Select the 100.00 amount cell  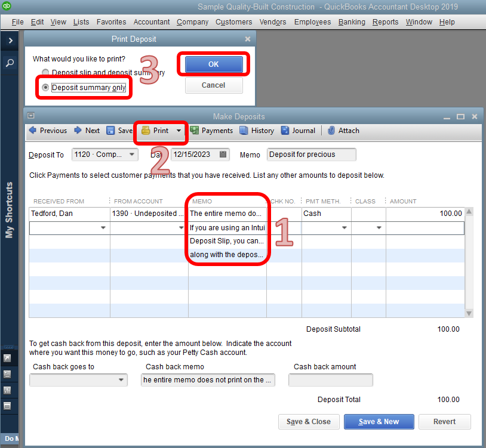(425, 214)
